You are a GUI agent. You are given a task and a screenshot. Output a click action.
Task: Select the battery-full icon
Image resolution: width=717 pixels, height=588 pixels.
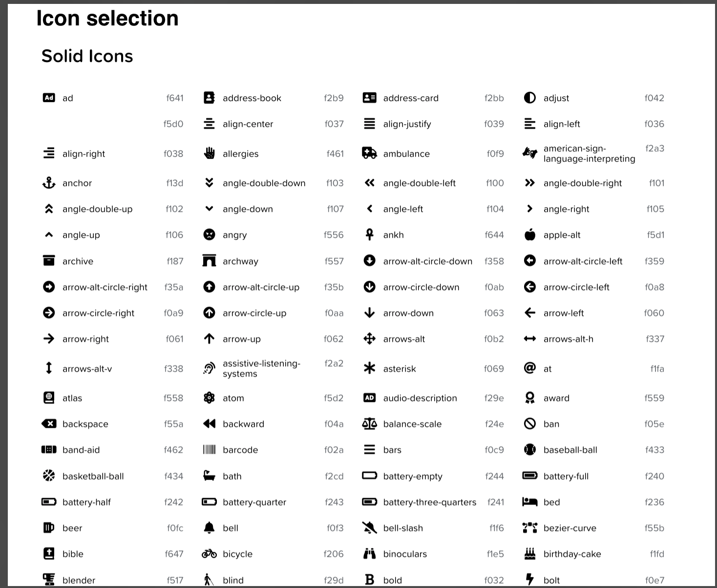[530, 476]
